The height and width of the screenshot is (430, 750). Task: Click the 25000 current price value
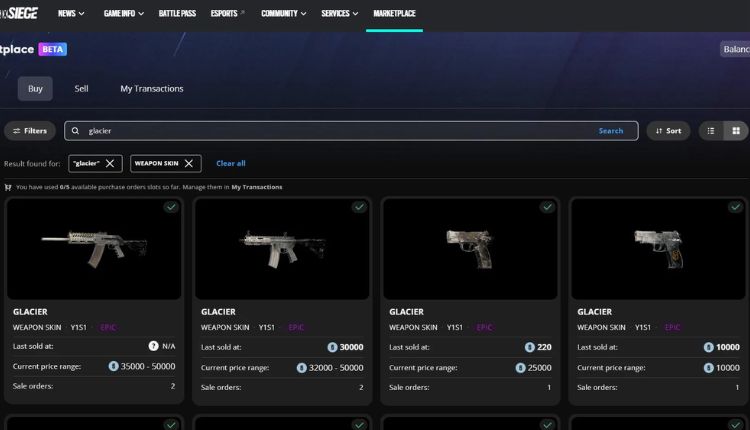pos(539,367)
